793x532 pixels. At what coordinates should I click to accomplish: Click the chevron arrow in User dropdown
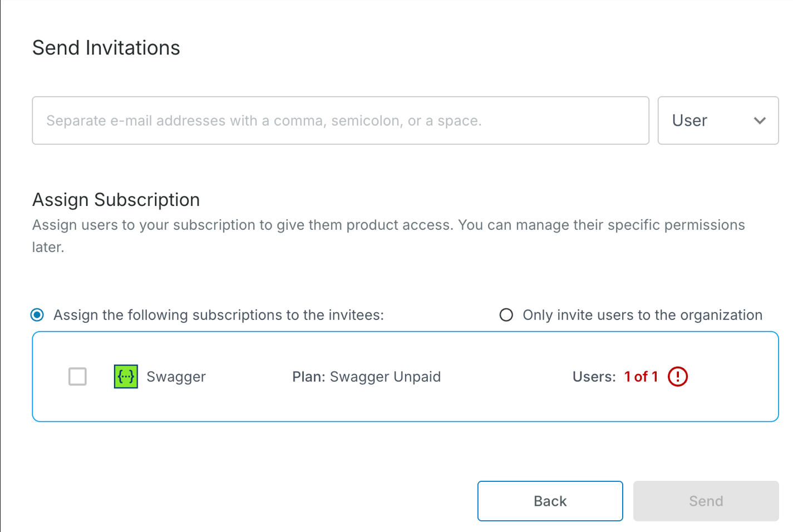(x=760, y=121)
